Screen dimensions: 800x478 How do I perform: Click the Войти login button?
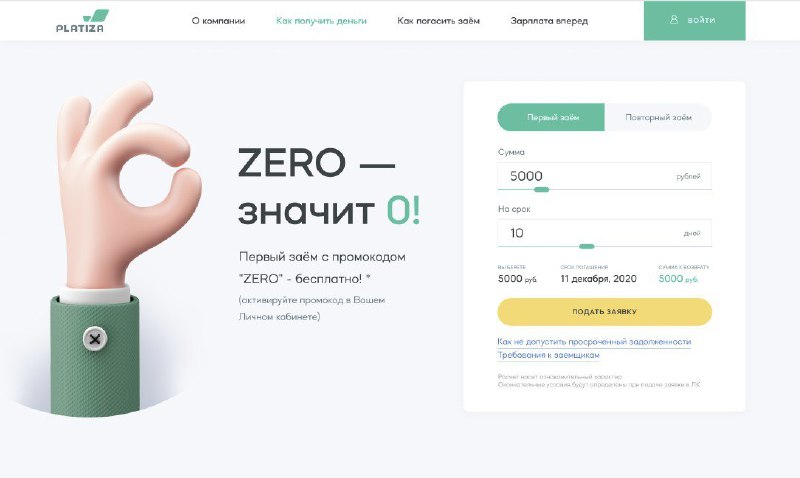pyautogui.click(x=694, y=20)
